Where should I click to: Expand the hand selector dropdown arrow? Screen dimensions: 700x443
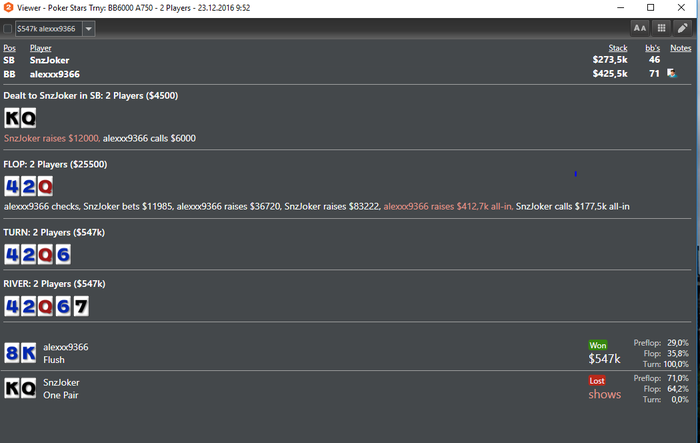point(88,29)
